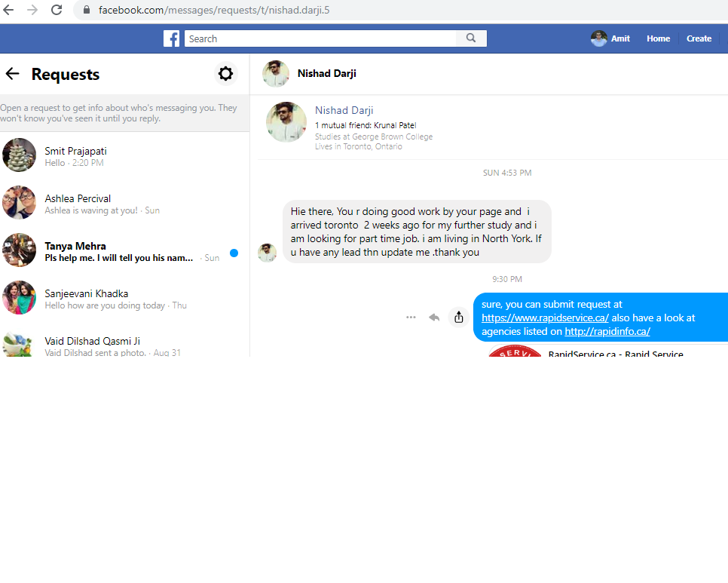
Task: Select Smit Prajapati's message request
Action: pyautogui.click(x=121, y=156)
